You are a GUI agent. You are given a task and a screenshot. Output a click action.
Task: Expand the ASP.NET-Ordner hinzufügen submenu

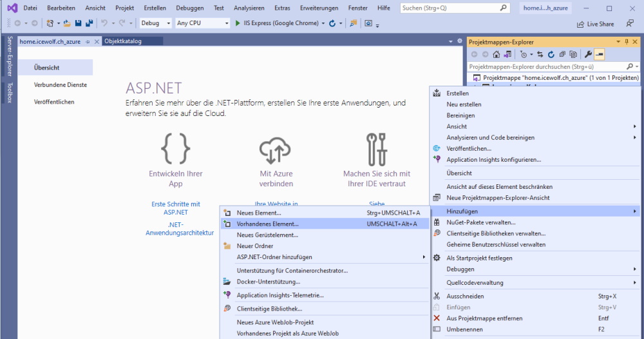pos(424,257)
